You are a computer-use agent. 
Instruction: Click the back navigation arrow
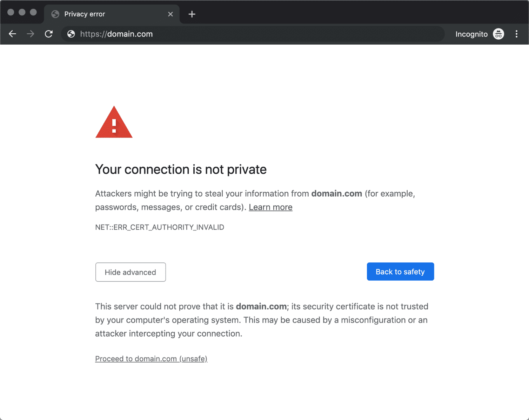coord(13,34)
